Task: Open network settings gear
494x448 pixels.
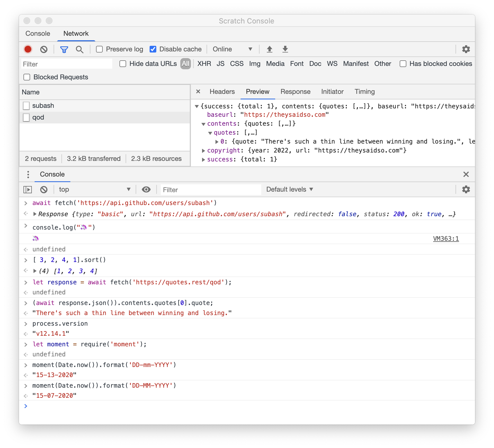Action: point(466,49)
